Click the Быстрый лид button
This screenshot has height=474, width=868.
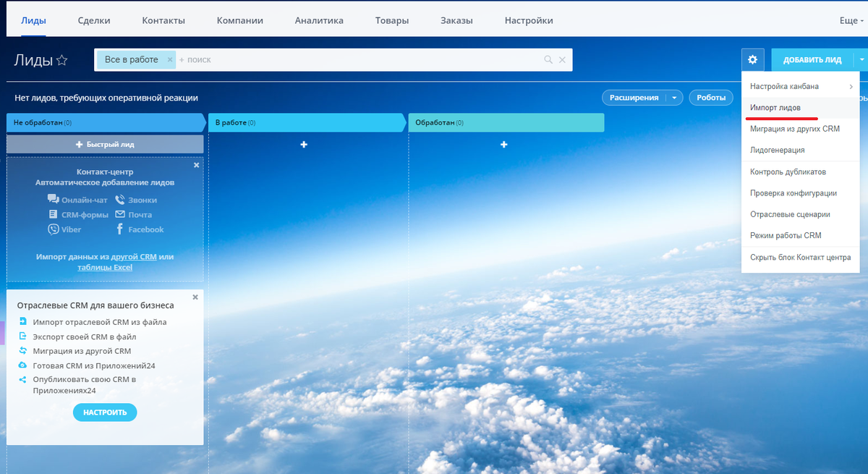[105, 144]
